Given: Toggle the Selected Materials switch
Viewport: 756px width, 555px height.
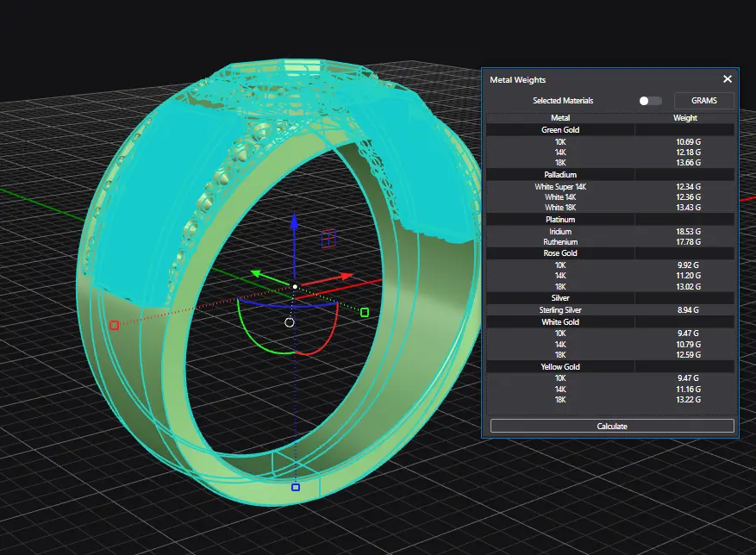Looking at the screenshot, I should (x=650, y=101).
